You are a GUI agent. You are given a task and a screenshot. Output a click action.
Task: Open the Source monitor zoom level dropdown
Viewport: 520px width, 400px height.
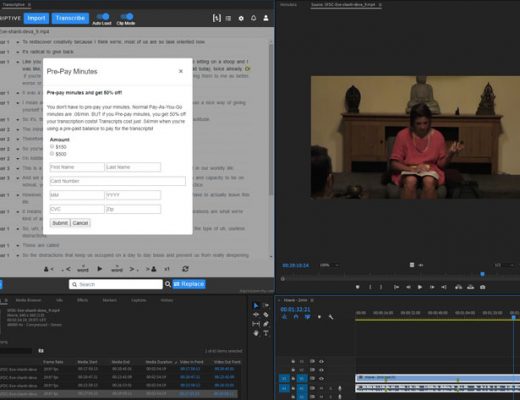coord(330,265)
